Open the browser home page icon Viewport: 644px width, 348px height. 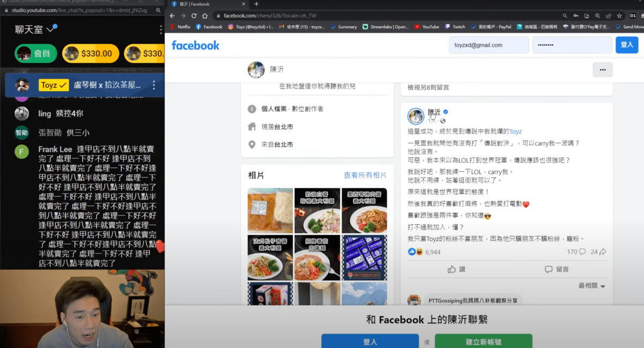pos(204,16)
